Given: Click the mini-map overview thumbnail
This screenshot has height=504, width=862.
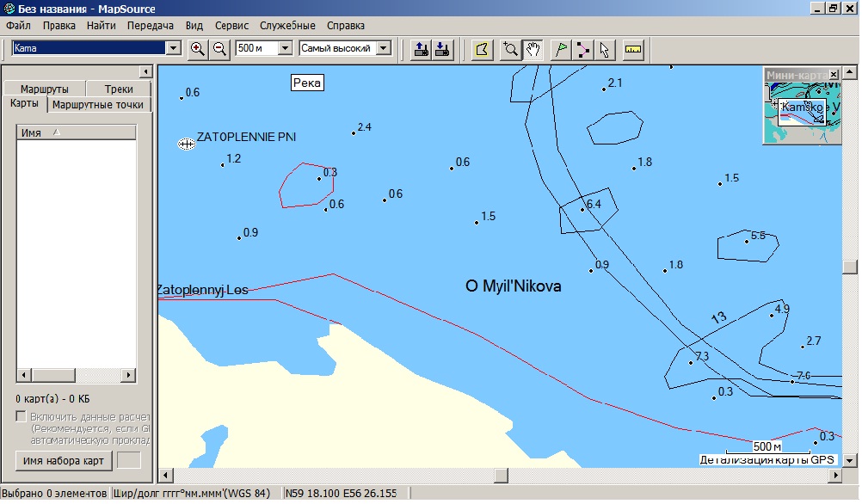Looking at the screenshot, I should (x=802, y=112).
